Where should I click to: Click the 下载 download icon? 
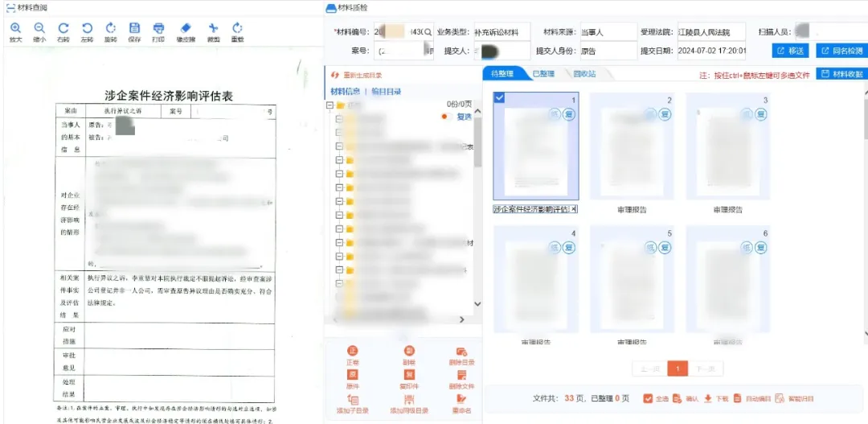pyautogui.click(x=707, y=398)
